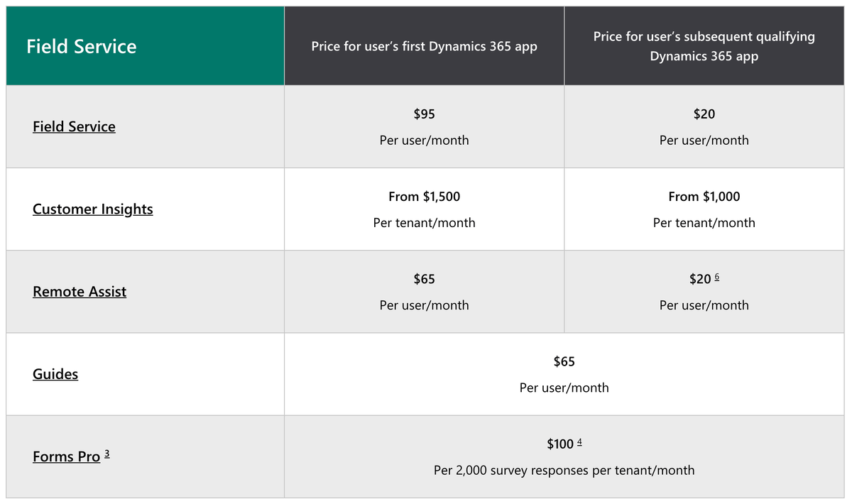
Task: Click the From $1,000 Customer Insights price
Action: pyautogui.click(x=704, y=197)
